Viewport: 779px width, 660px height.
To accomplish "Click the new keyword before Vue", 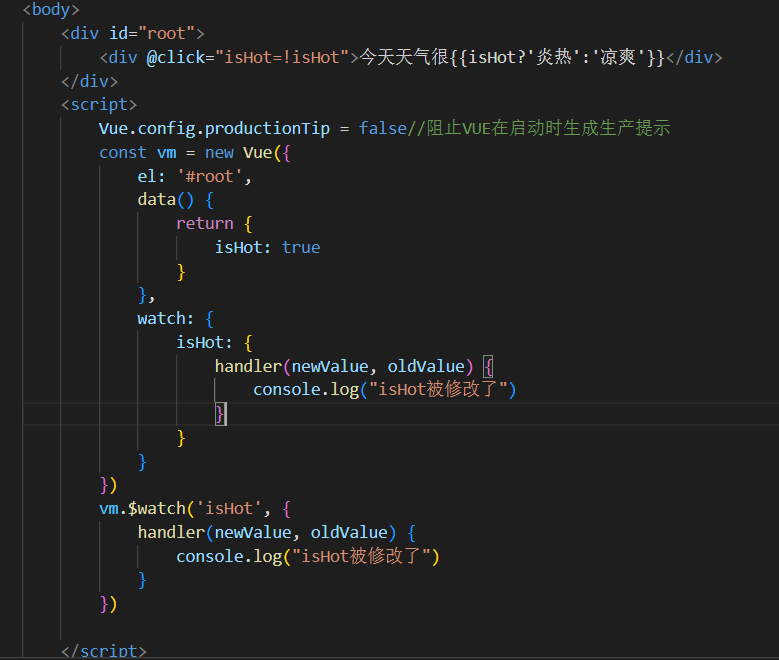I will tap(219, 152).
